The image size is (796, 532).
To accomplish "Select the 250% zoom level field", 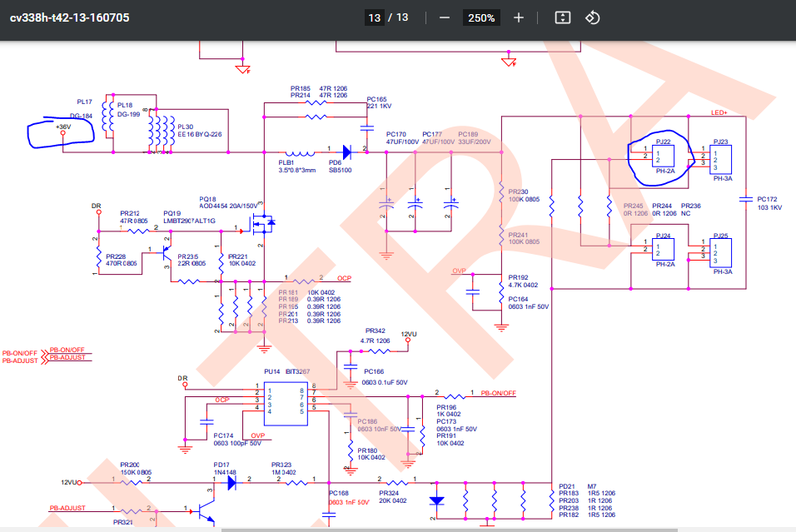I will pyautogui.click(x=480, y=17).
